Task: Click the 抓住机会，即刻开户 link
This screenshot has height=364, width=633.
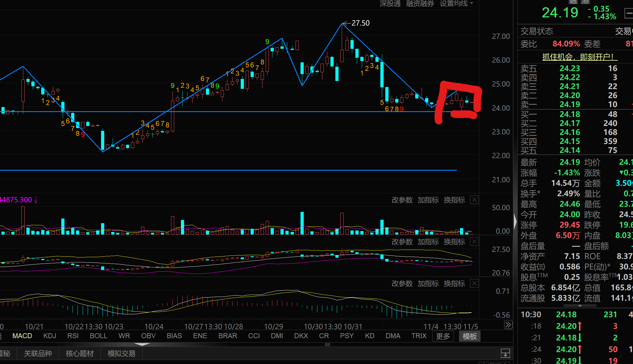Action: [x=580, y=57]
